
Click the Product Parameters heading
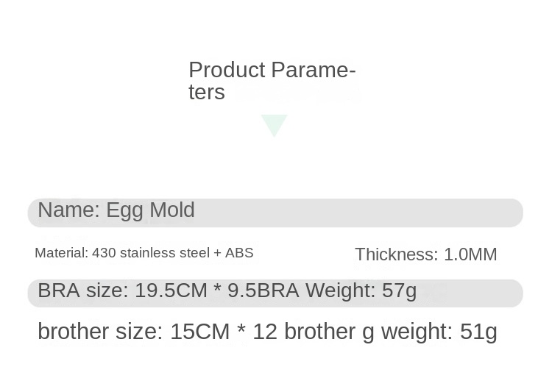[x=272, y=80]
